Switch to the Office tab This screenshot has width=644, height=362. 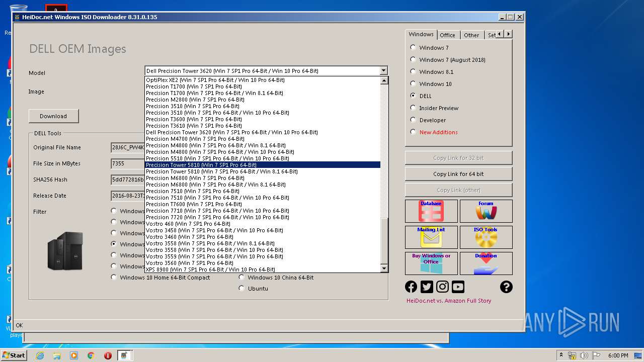point(447,35)
